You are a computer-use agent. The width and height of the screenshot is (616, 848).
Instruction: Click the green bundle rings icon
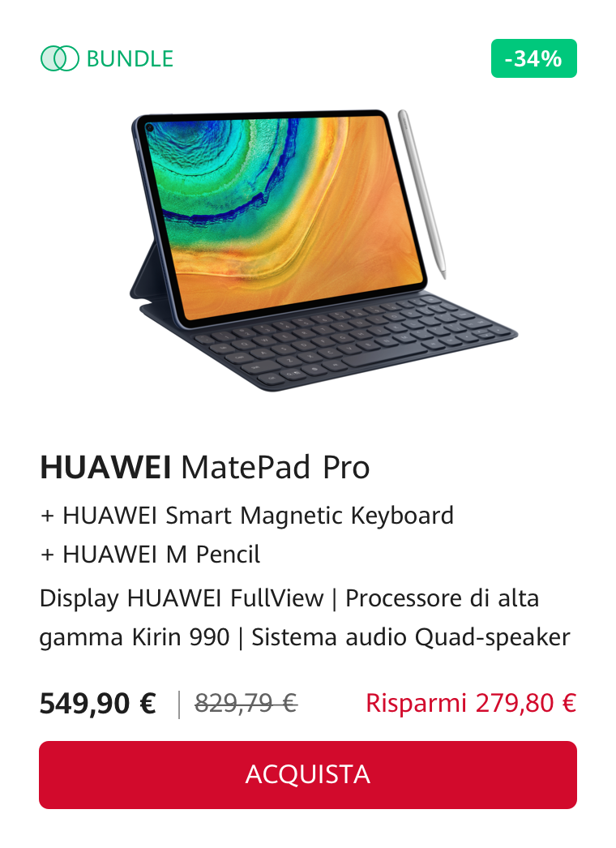(59, 58)
